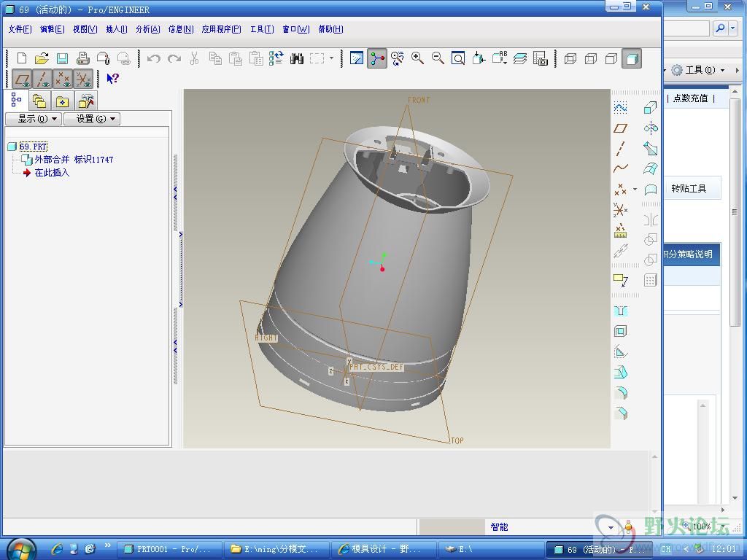Select the Extrude tool
The width and height of the screenshot is (747, 560).
[650, 108]
